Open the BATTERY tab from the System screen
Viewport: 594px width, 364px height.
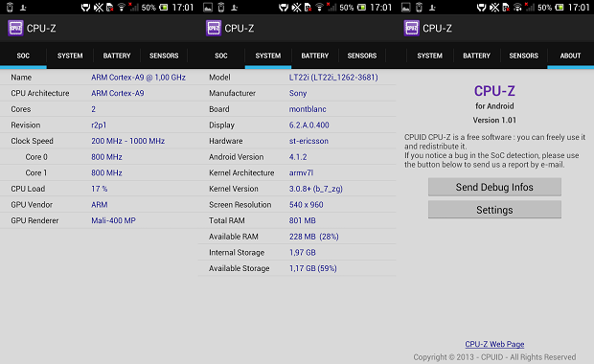(x=315, y=56)
